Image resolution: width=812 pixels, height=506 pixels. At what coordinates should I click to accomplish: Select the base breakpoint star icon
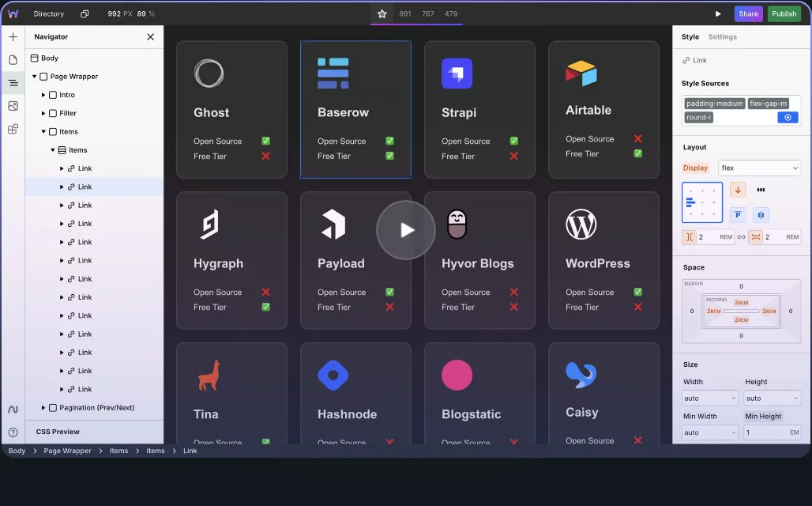coord(382,14)
